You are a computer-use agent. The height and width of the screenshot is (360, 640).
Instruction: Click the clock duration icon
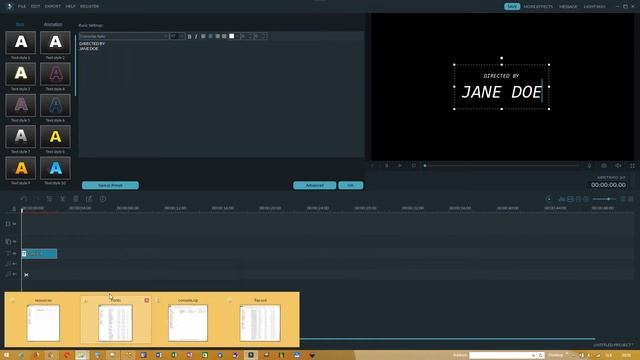click(103, 199)
